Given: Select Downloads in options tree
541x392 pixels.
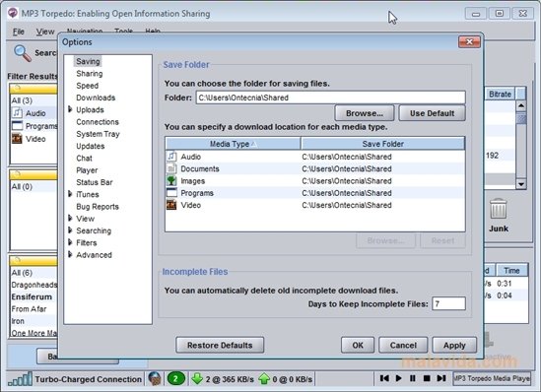Looking at the screenshot, I should (x=96, y=98).
